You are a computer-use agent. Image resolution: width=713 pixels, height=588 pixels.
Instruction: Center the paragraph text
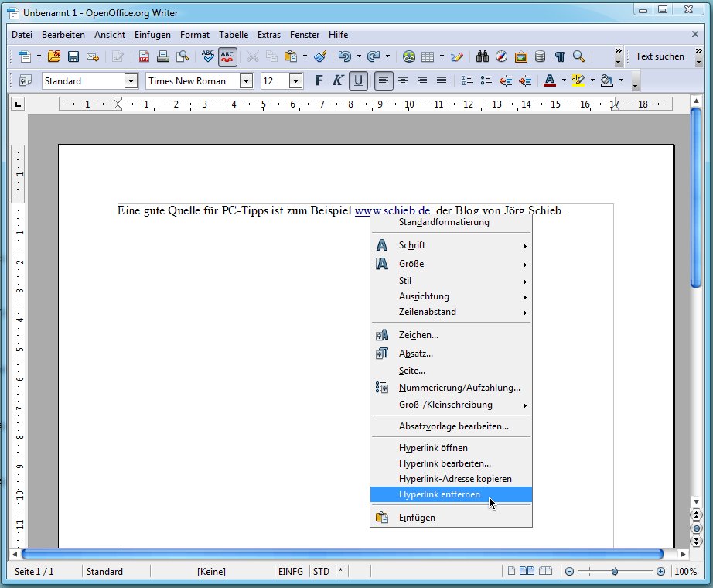pyautogui.click(x=403, y=81)
